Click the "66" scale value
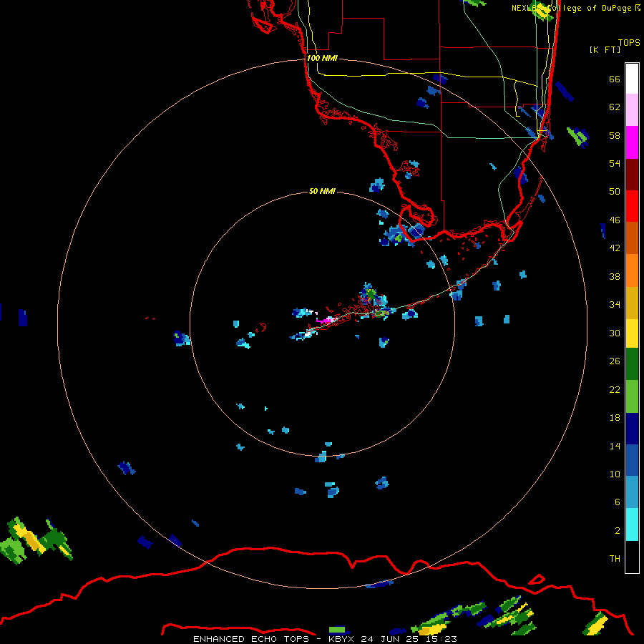 pyautogui.click(x=615, y=79)
